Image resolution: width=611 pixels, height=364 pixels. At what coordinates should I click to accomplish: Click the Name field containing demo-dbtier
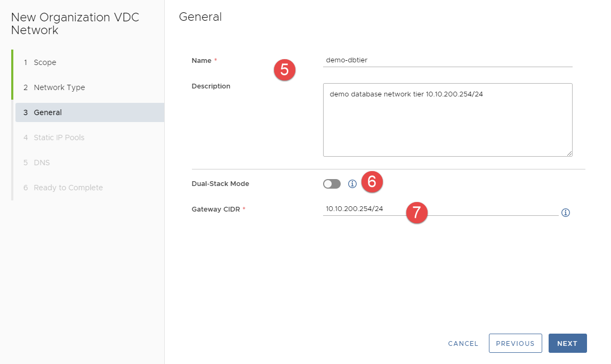(447, 60)
